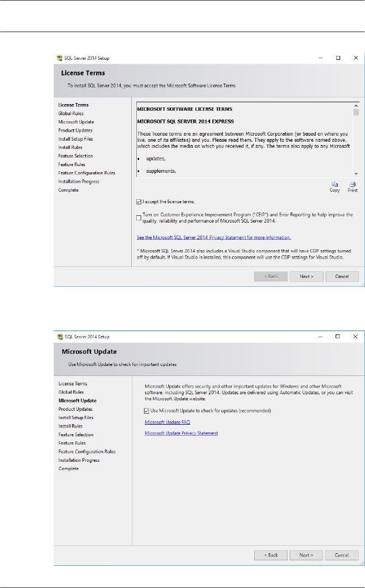Open the SQL Server 2014 Privacy Statement link
365x588 pixels.
[214, 238]
